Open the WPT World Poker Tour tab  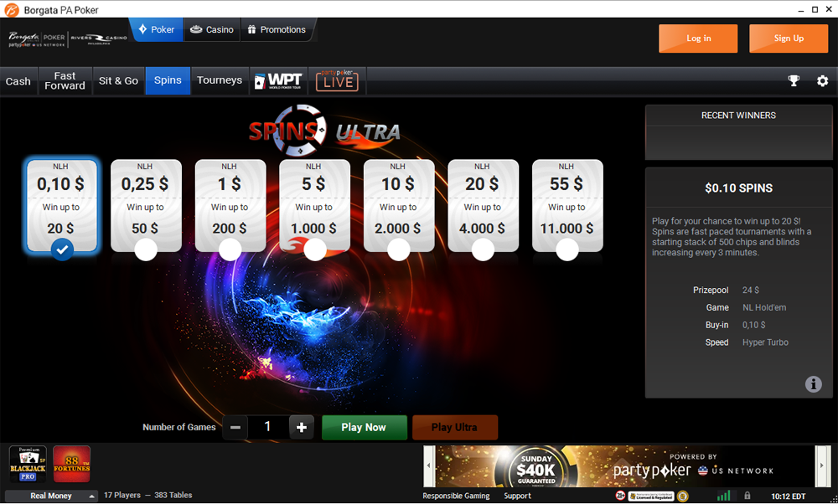[x=278, y=81]
